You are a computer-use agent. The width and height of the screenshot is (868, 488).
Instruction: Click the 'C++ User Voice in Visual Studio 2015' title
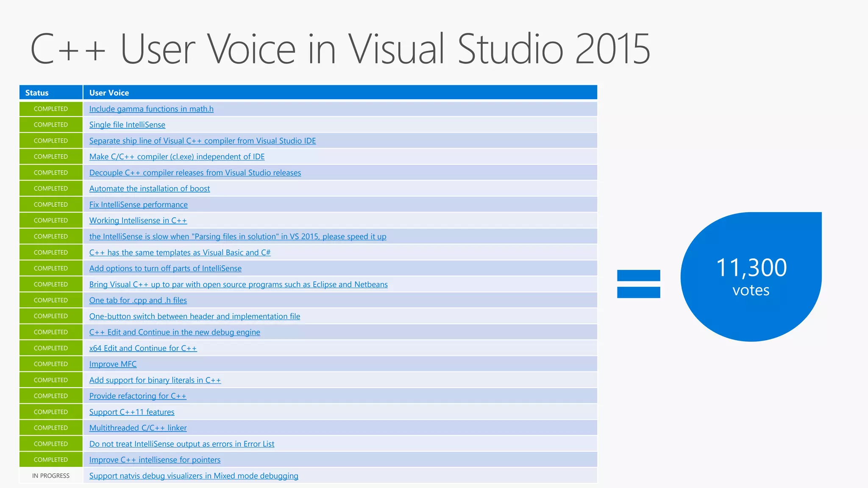pyautogui.click(x=340, y=49)
